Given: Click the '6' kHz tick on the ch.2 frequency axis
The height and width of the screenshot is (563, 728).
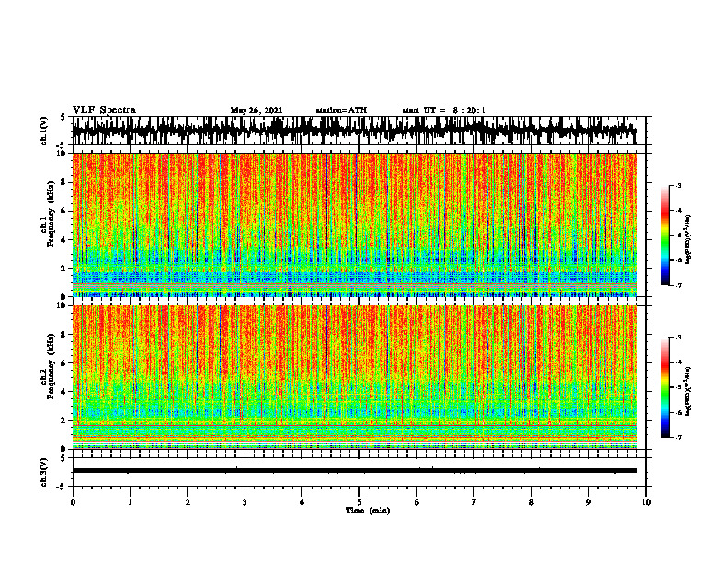Looking at the screenshot, I should 64,363.
